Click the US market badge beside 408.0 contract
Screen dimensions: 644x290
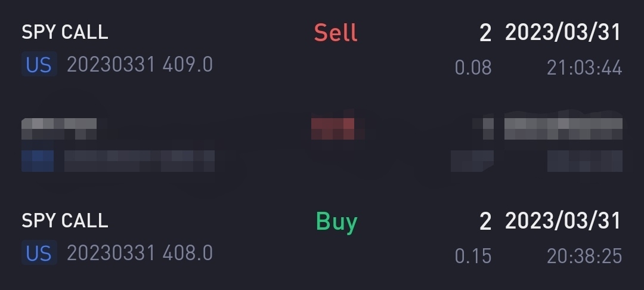[x=39, y=252]
